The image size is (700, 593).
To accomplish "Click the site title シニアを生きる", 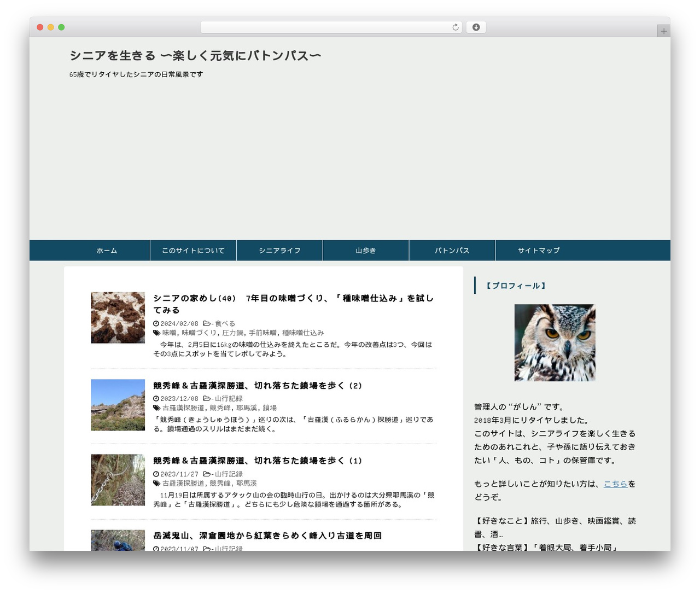I will (195, 55).
